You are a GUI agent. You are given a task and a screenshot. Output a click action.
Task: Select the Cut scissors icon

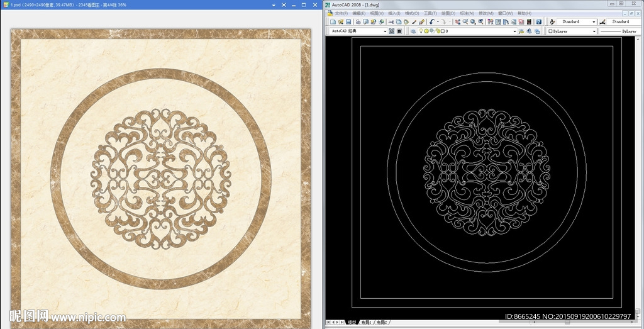click(x=391, y=21)
